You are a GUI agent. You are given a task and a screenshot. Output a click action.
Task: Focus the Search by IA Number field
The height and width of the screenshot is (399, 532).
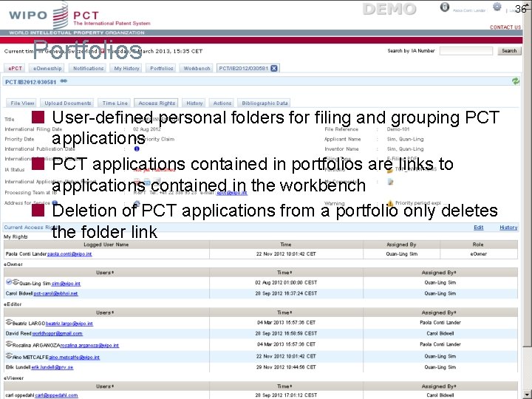pyautogui.click(x=465, y=51)
